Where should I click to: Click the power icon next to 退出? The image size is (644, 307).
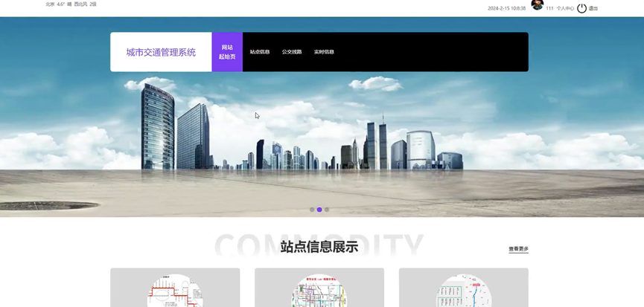[x=581, y=8]
